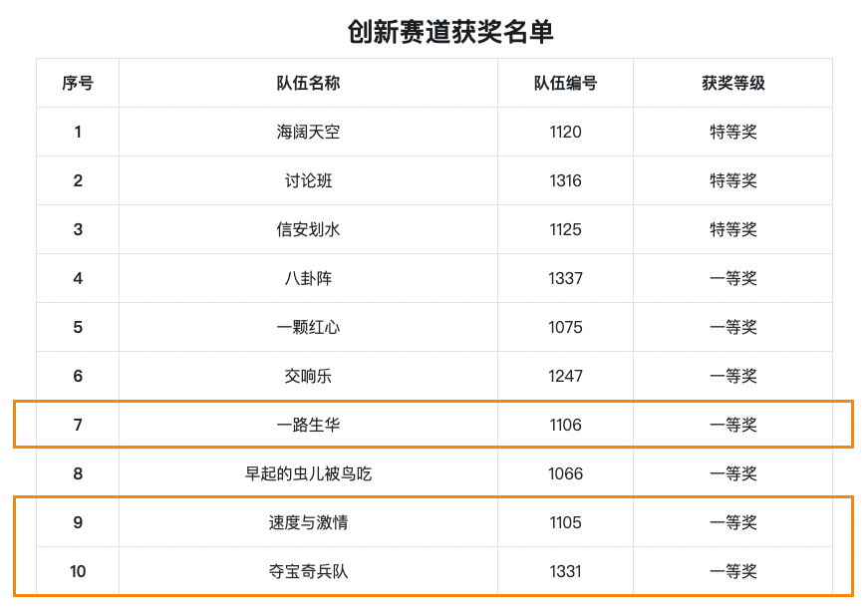Click 特等奖 in row 1
This screenshot has width=868, height=613.
[x=732, y=132]
